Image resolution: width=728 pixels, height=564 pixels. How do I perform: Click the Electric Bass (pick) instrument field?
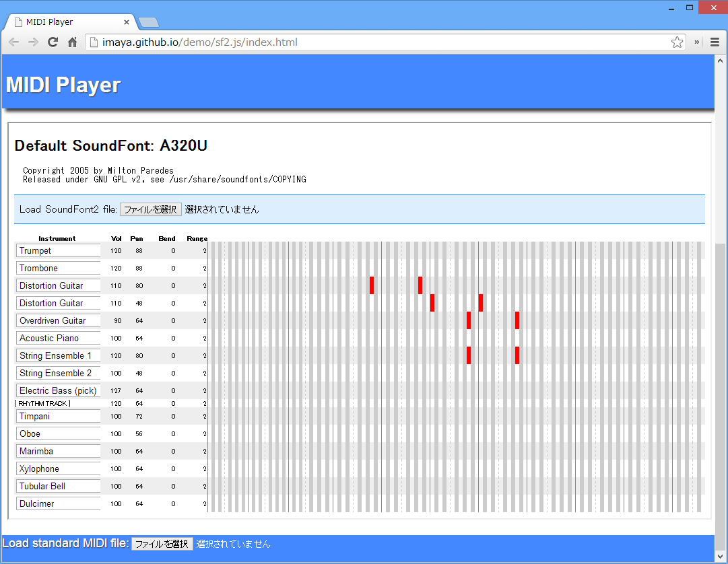tap(58, 391)
